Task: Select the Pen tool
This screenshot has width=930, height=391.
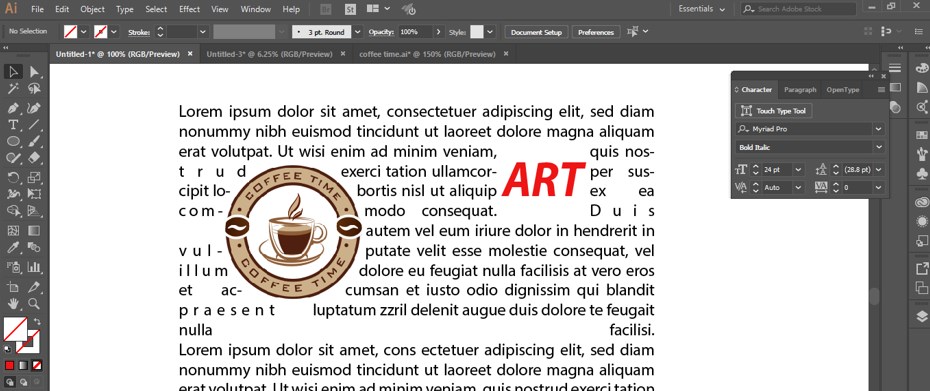Action: click(13, 108)
